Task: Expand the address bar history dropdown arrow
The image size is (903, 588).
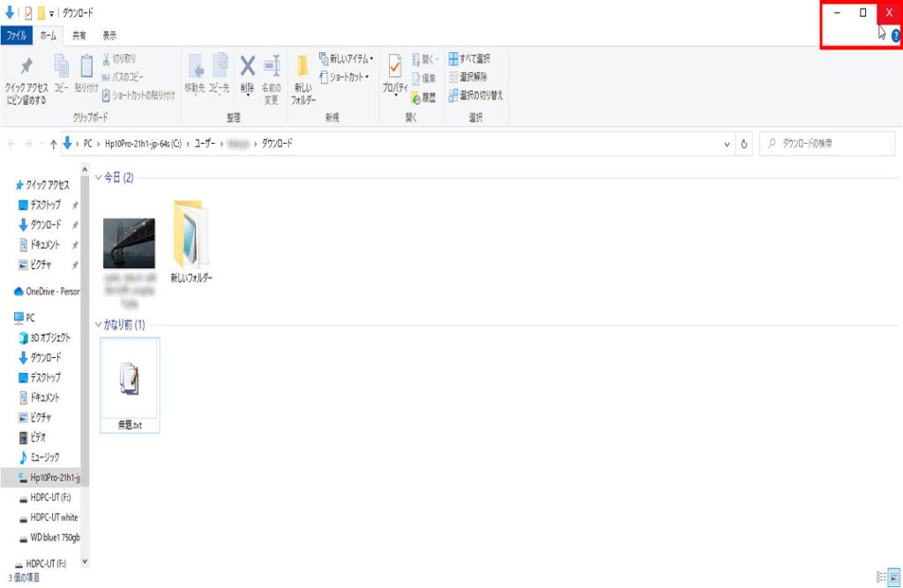Action: point(727,144)
